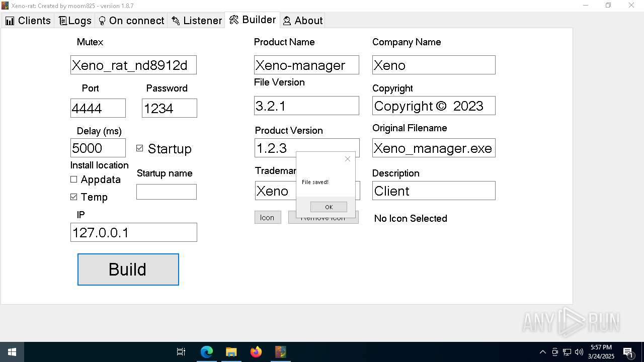Click the IP field showing 127.0.0.1
Image resolution: width=644 pixels, height=362 pixels.
click(x=134, y=232)
